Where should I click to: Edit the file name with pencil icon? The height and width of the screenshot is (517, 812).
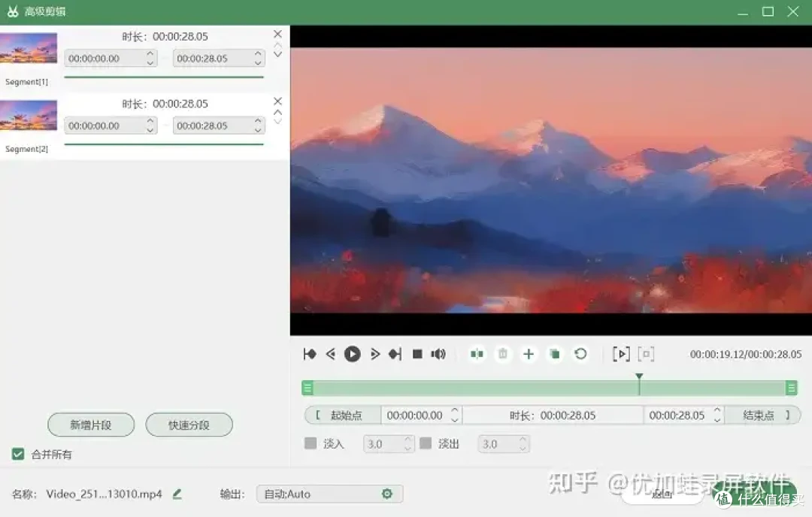(x=177, y=494)
